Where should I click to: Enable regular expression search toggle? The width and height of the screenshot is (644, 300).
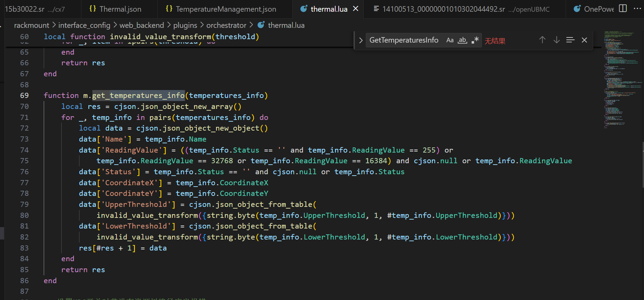click(475, 40)
